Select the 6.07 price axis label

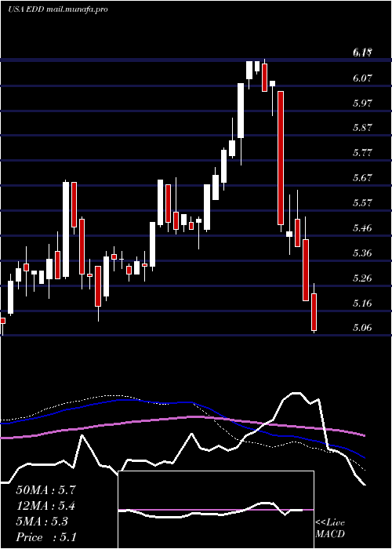[362, 78]
